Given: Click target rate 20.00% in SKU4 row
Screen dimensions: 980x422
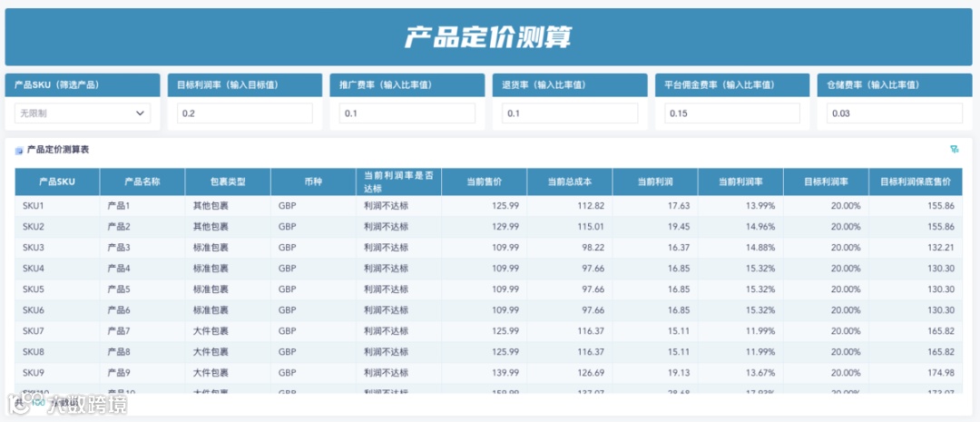Looking at the screenshot, I should click(847, 269).
